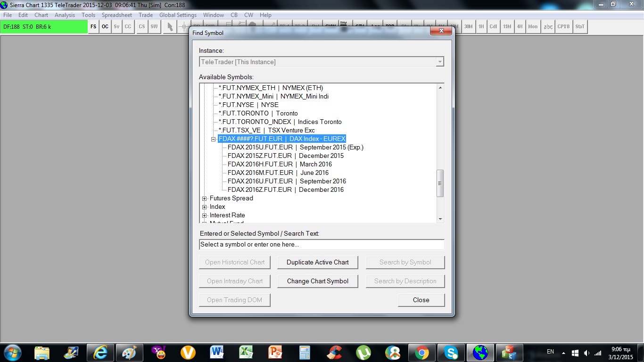Click the CC toolbar button

click(x=128, y=27)
